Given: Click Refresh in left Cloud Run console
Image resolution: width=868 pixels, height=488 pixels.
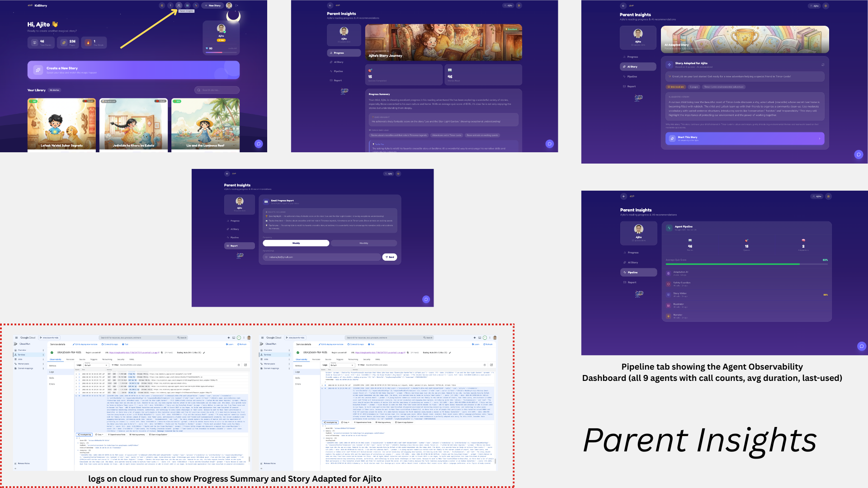Looking at the screenshot, I should 242,344.
